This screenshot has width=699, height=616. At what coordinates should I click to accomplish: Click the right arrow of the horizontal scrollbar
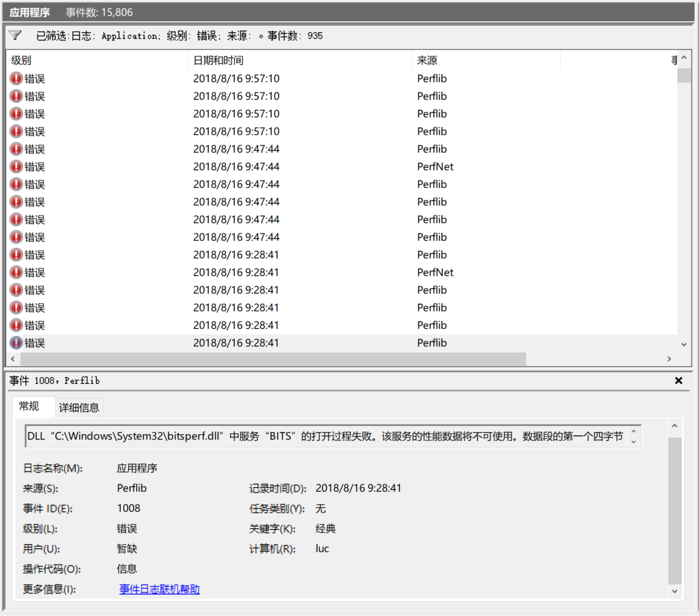(669, 359)
